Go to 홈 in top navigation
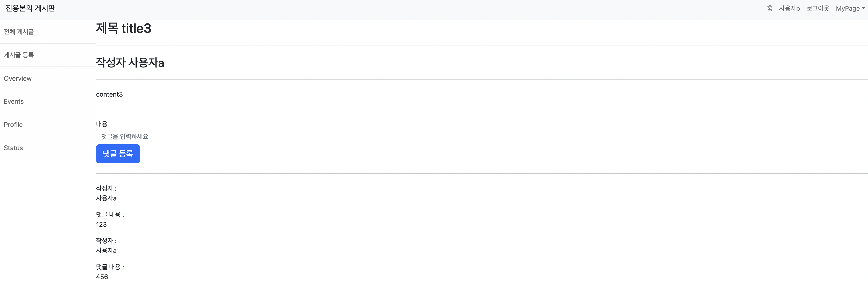Image resolution: width=868 pixels, height=288 pixels. click(x=769, y=8)
